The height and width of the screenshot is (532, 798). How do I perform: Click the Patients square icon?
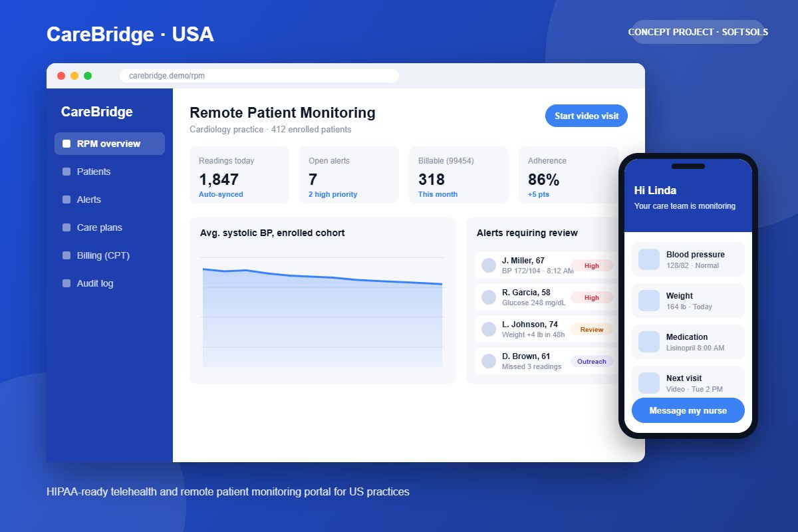point(66,172)
